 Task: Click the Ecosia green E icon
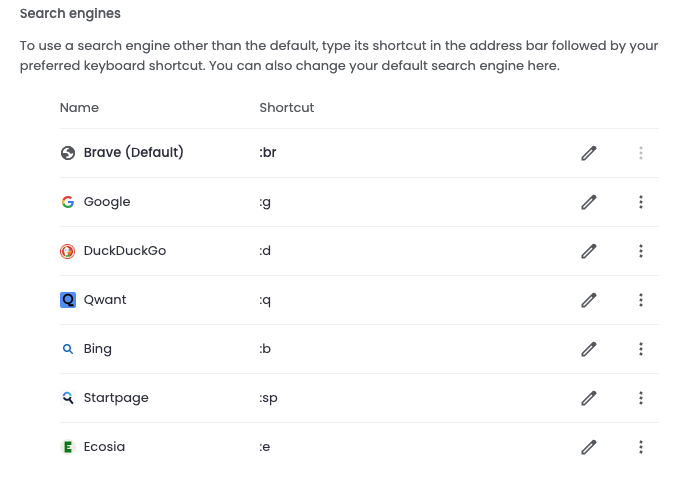(68, 447)
